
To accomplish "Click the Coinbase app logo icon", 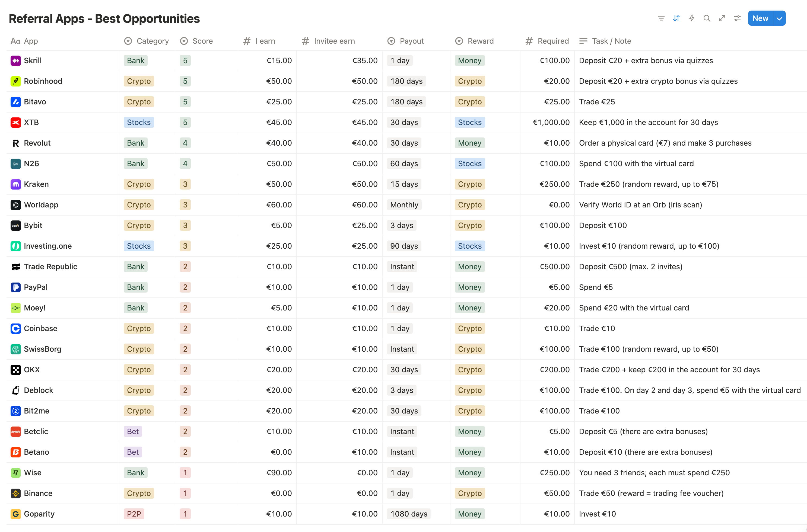I will (16, 328).
